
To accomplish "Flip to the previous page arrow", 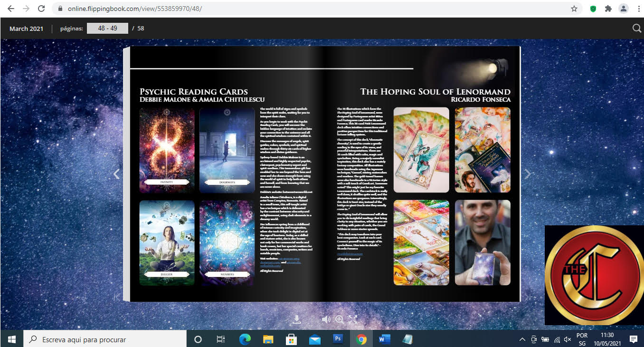I will [117, 174].
